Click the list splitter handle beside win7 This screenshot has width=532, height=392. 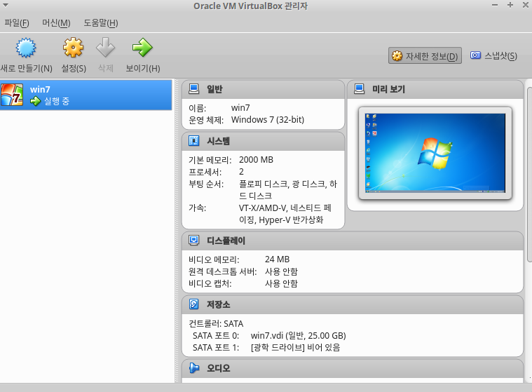(x=177, y=231)
